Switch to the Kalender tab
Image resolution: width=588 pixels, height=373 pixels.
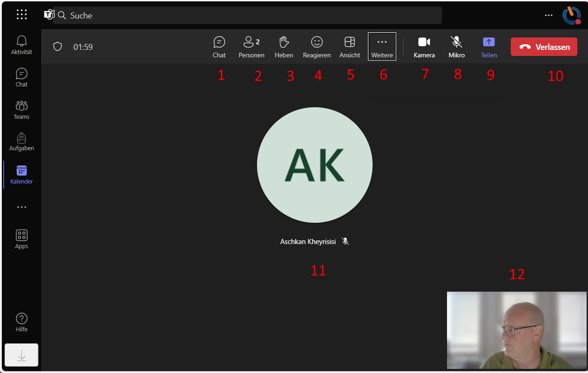tap(22, 175)
